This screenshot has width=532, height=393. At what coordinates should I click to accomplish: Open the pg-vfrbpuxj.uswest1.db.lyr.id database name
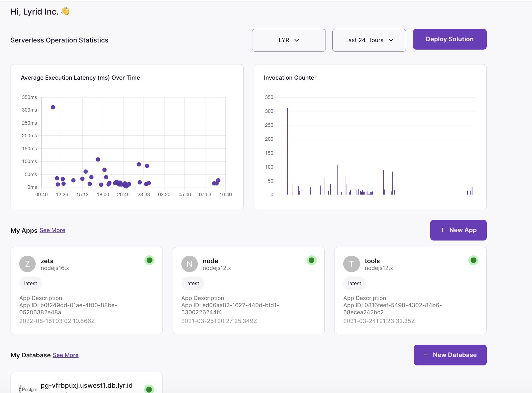click(86, 385)
